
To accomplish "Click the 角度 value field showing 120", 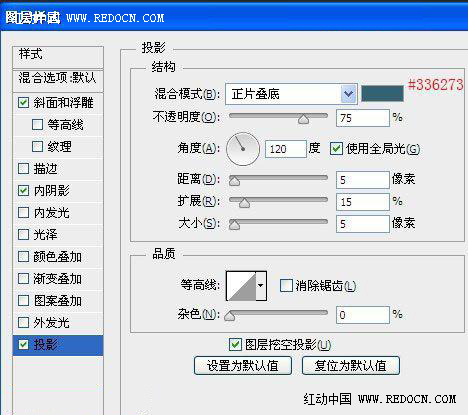I will pos(286,149).
